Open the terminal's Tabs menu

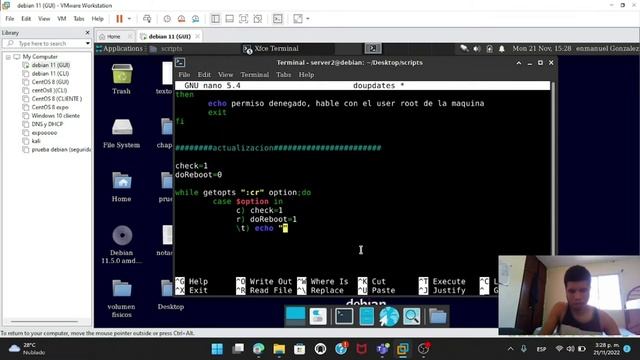pyautogui.click(x=284, y=75)
